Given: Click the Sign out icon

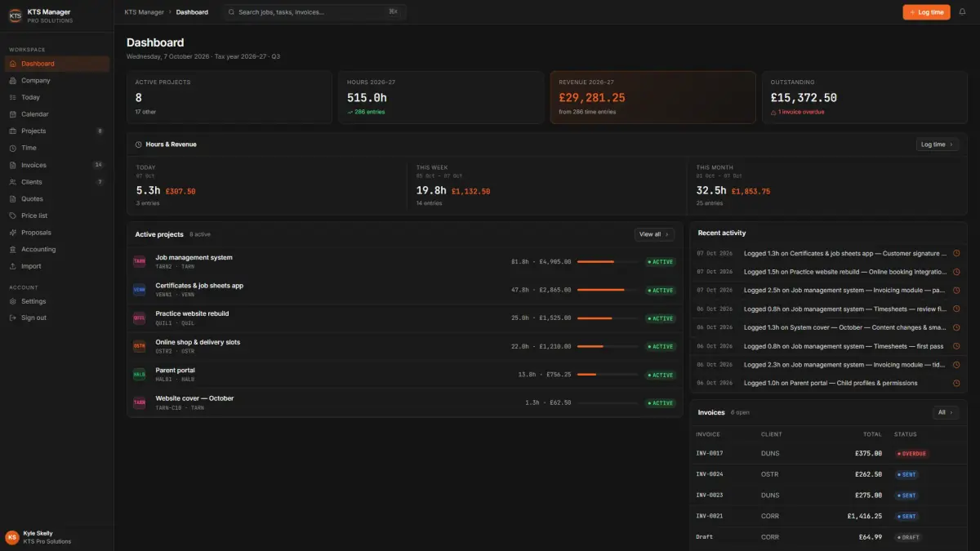Looking at the screenshot, I should tap(13, 318).
